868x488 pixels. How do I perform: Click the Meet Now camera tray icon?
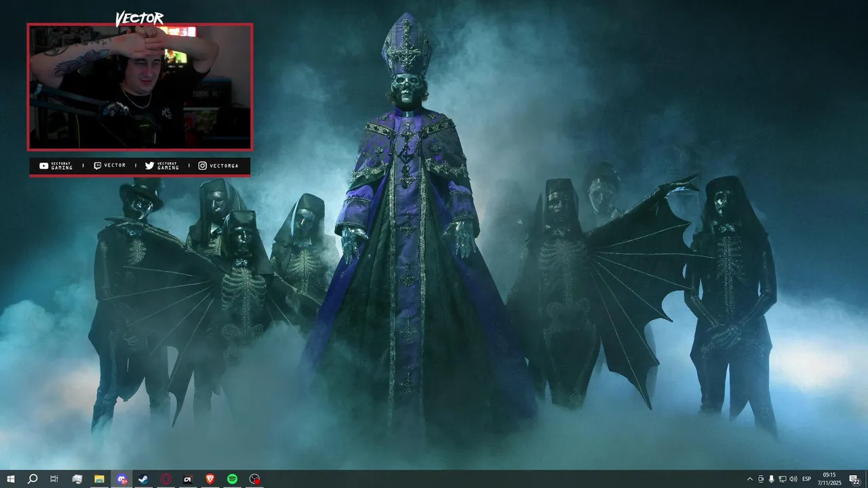pyautogui.click(x=760, y=479)
